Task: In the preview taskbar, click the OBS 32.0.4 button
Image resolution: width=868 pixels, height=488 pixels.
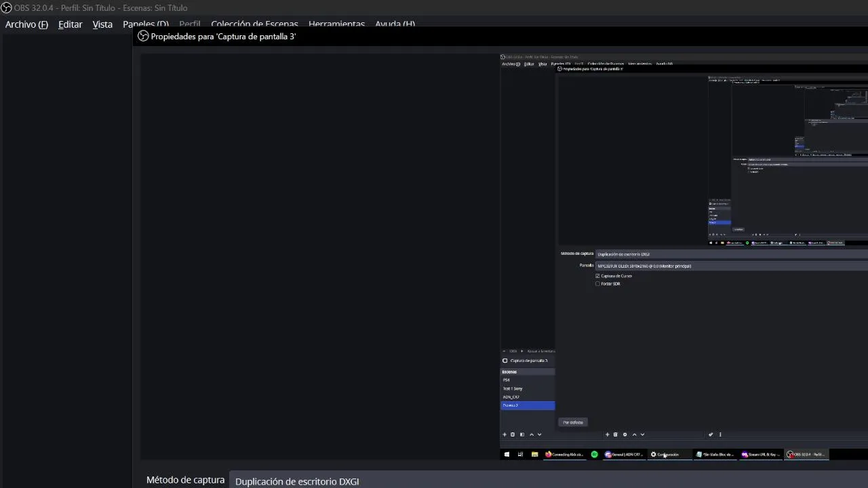Action: point(806,454)
